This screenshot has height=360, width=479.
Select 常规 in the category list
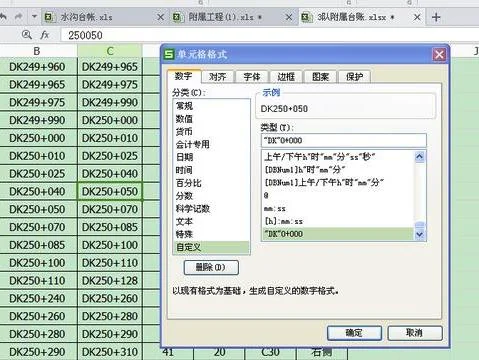211,106
